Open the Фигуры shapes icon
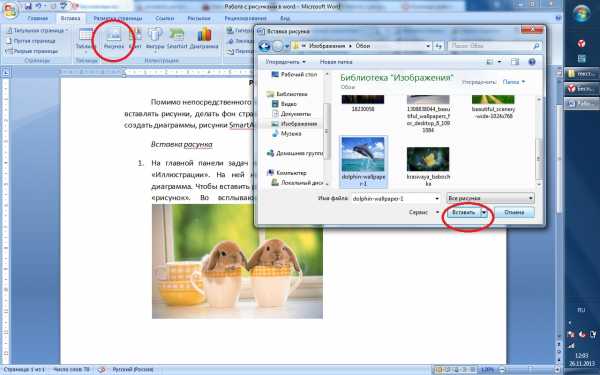The height and width of the screenshot is (375, 600). point(155,38)
